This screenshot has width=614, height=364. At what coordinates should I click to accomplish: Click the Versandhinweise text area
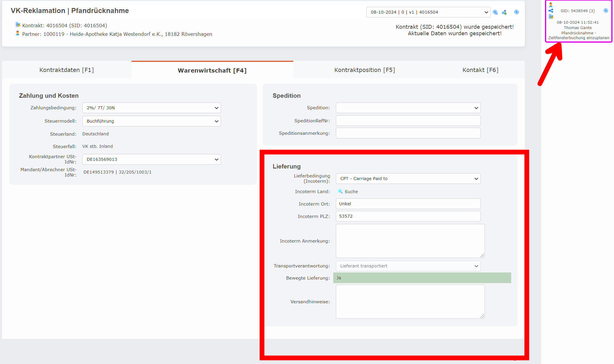410,302
